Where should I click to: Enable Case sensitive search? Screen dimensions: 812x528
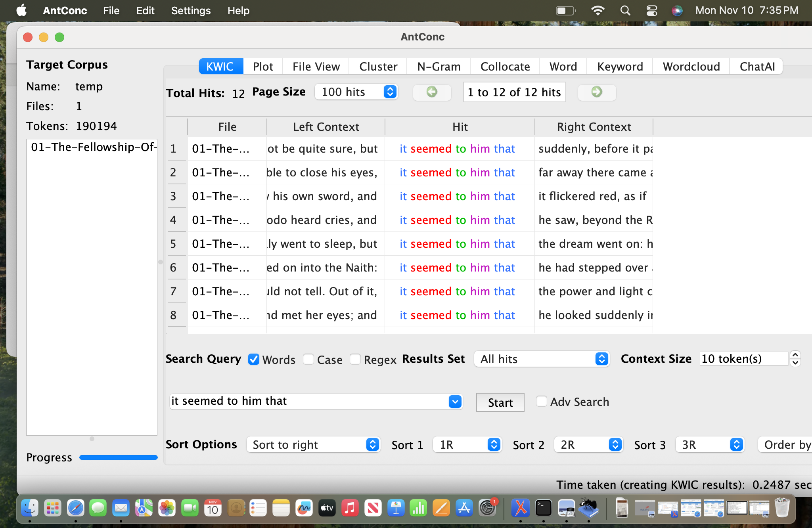coord(308,360)
